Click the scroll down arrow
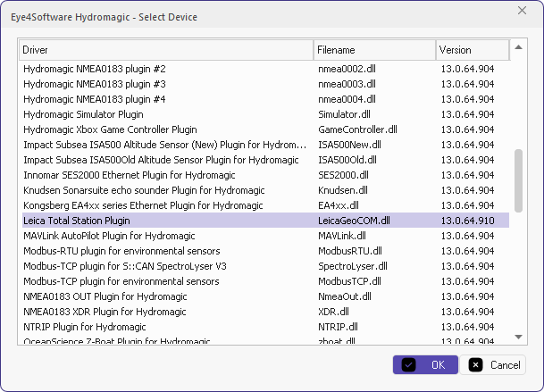 tap(518, 337)
